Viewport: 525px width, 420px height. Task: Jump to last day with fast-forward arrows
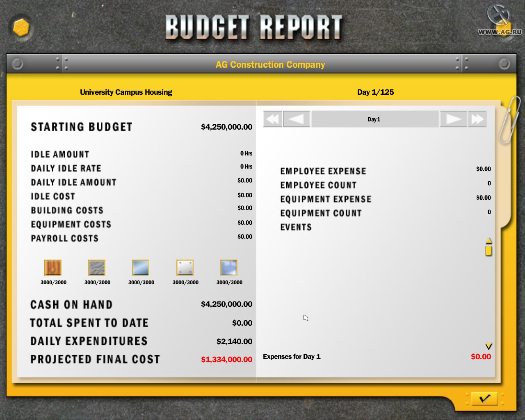point(477,119)
